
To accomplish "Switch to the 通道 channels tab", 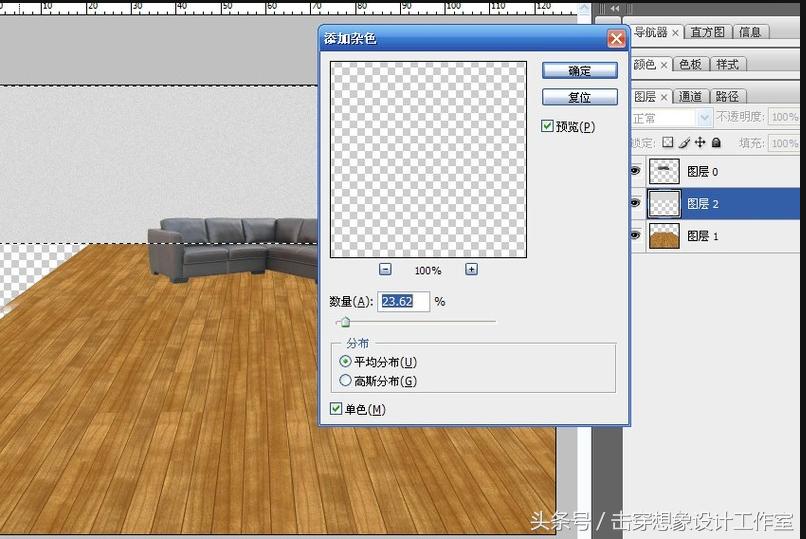I will point(690,96).
